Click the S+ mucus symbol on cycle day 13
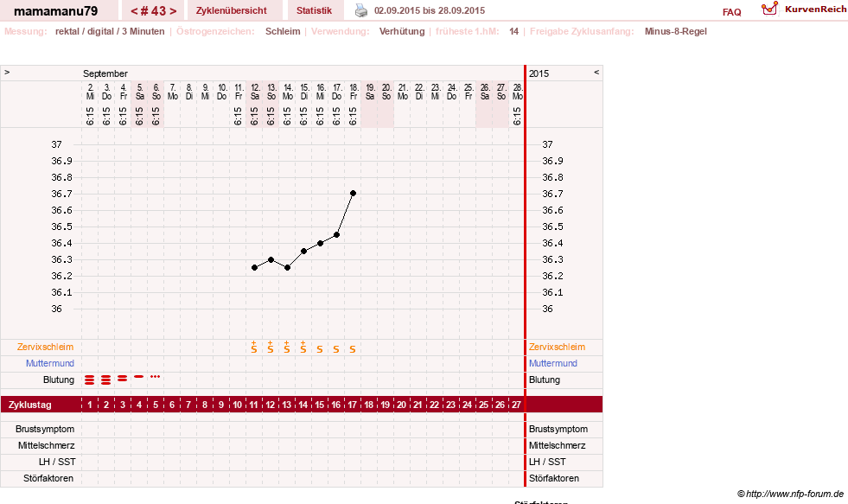Screen dimensions: 848x504 pyautogui.click(x=287, y=348)
